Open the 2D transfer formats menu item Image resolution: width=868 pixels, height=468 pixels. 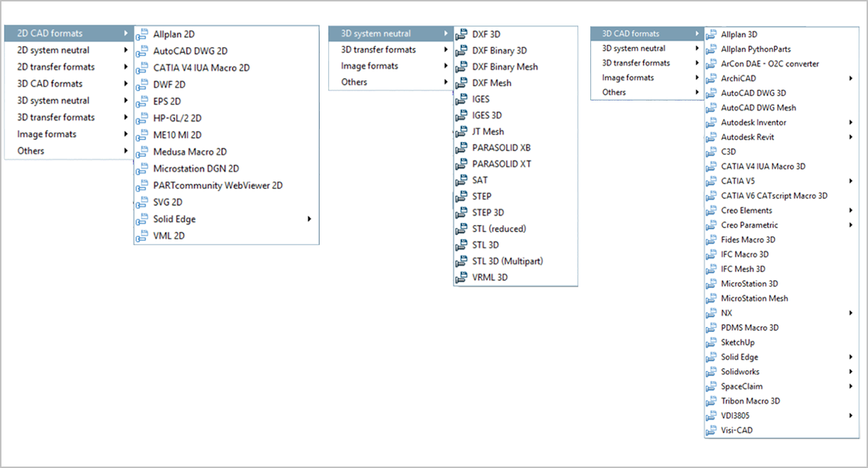[x=56, y=67]
